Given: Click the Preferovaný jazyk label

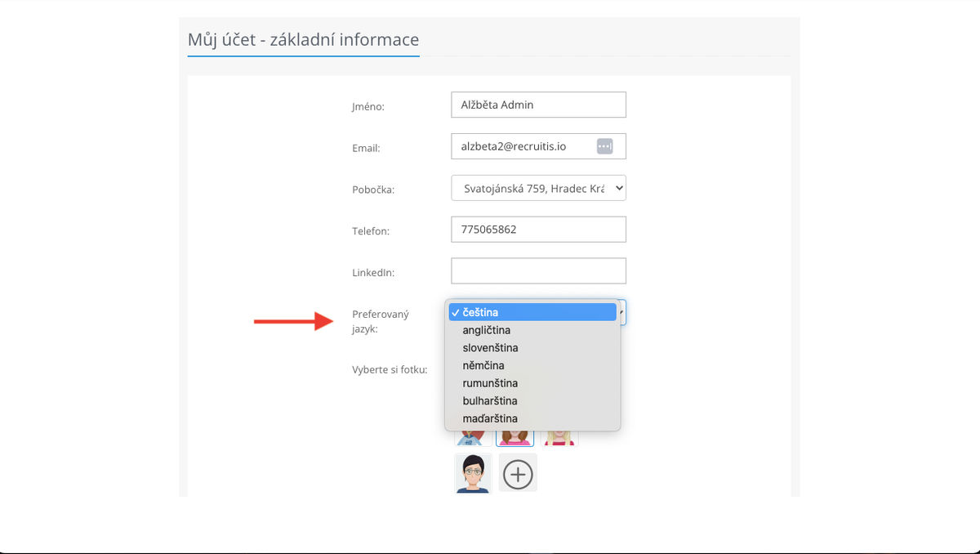Looking at the screenshot, I should point(381,322).
